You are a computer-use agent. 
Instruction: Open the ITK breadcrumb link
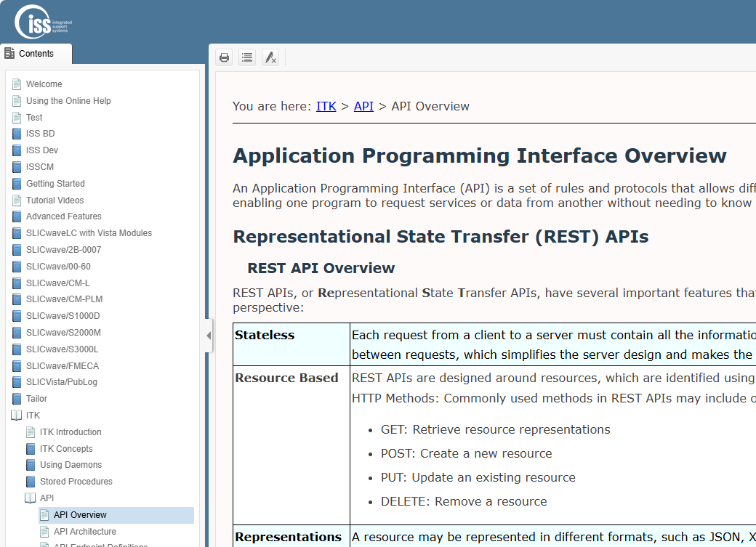(326, 106)
